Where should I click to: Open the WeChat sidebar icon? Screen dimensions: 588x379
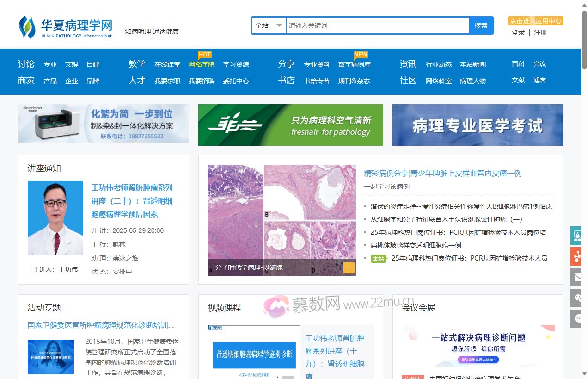pyautogui.click(x=576, y=298)
